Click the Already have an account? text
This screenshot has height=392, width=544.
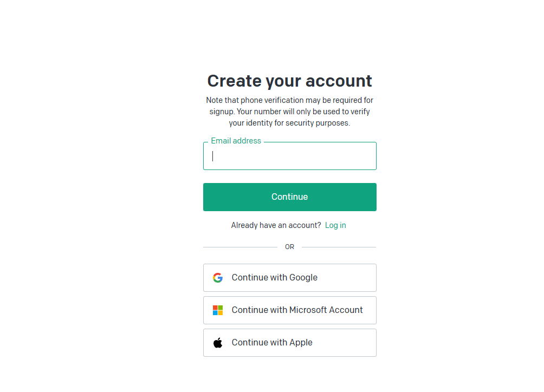point(276,225)
